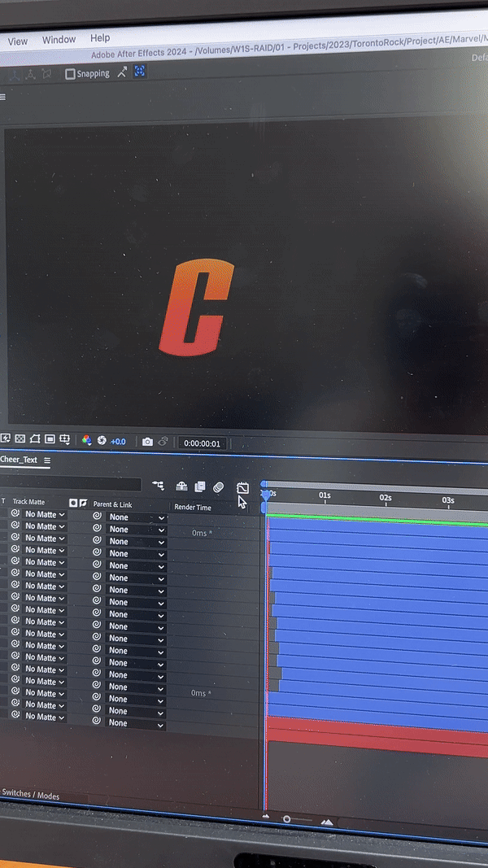Open the bottom layer's No Matte dropdown
Image resolution: width=488 pixels, height=868 pixels.
point(44,717)
